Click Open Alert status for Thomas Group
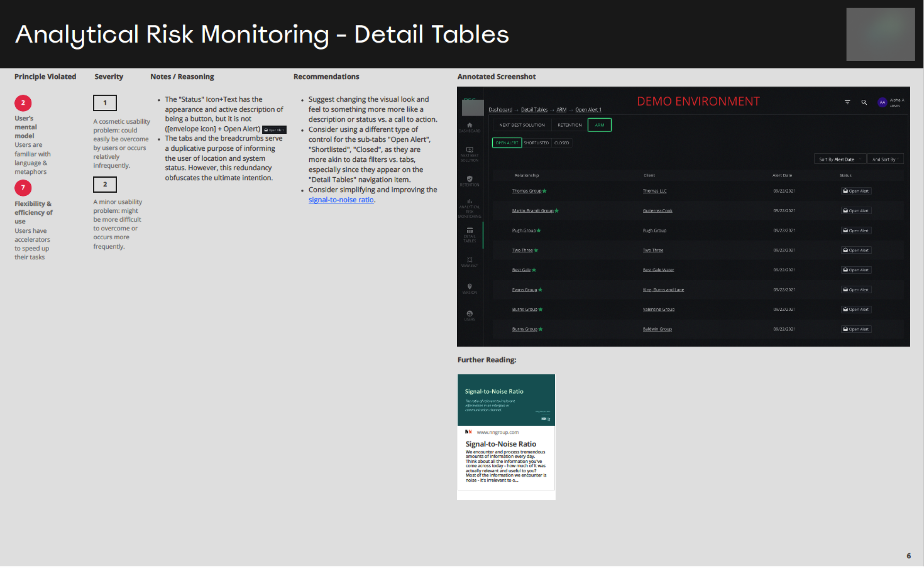 [856, 191]
